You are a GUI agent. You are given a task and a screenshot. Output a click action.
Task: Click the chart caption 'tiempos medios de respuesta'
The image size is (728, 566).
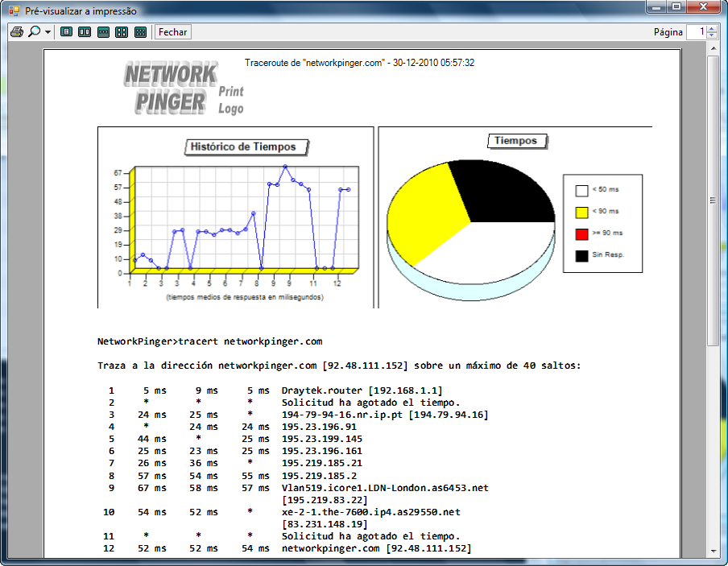(x=245, y=297)
